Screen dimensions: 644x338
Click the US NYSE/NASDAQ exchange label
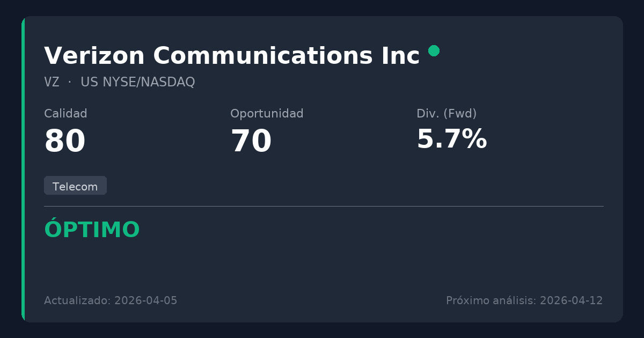(x=137, y=83)
